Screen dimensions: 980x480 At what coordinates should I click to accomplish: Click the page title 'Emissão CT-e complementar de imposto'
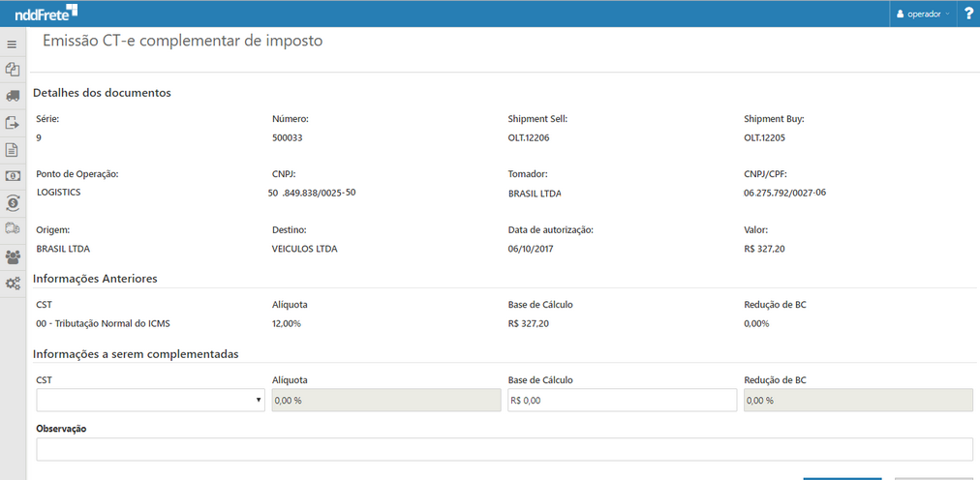[x=183, y=42]
